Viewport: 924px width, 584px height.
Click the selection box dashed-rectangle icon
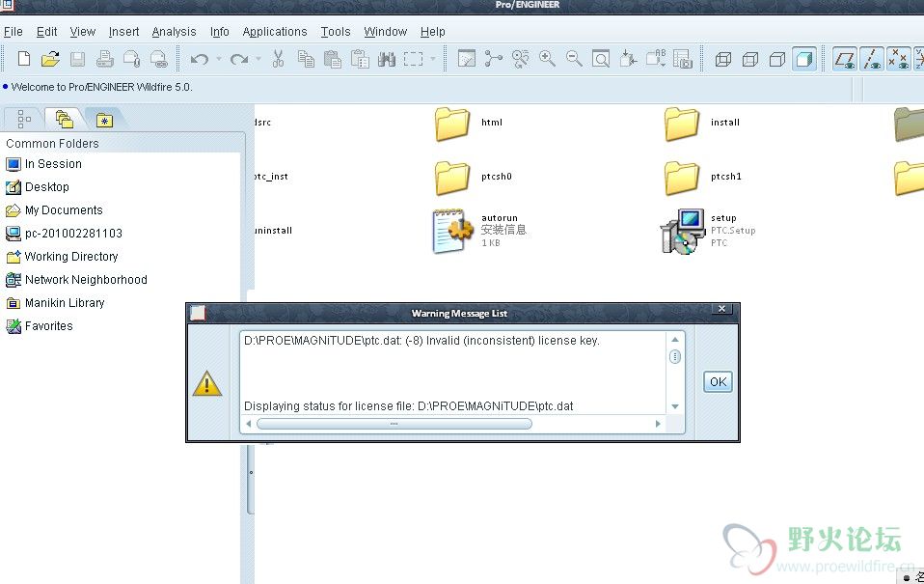413,59
